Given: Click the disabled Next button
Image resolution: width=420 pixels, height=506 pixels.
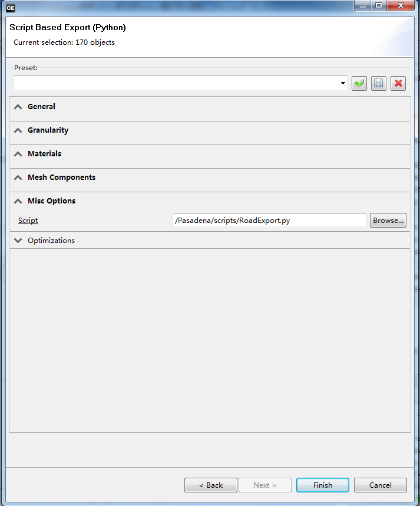Looking at the screenshot, I should point(265,485).
